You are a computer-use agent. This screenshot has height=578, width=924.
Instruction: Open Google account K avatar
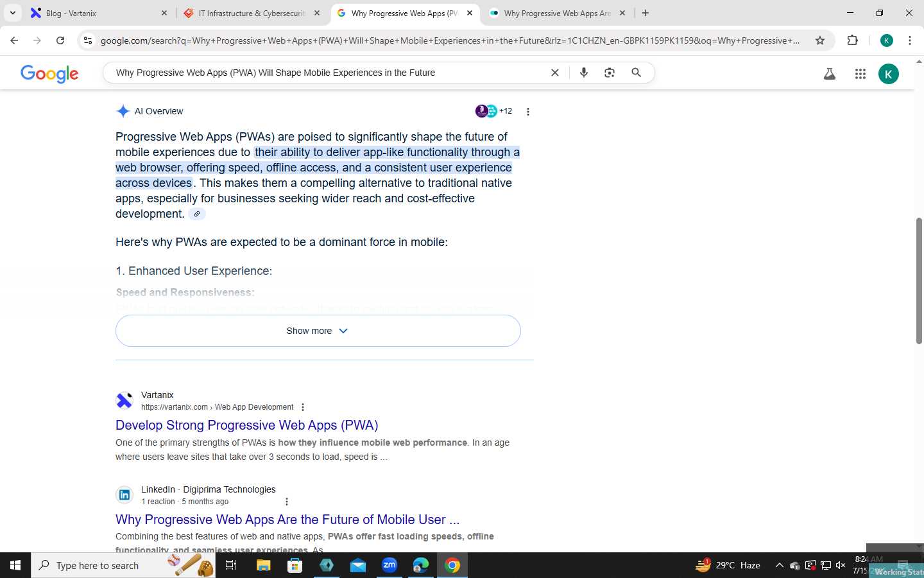[889, 74]
